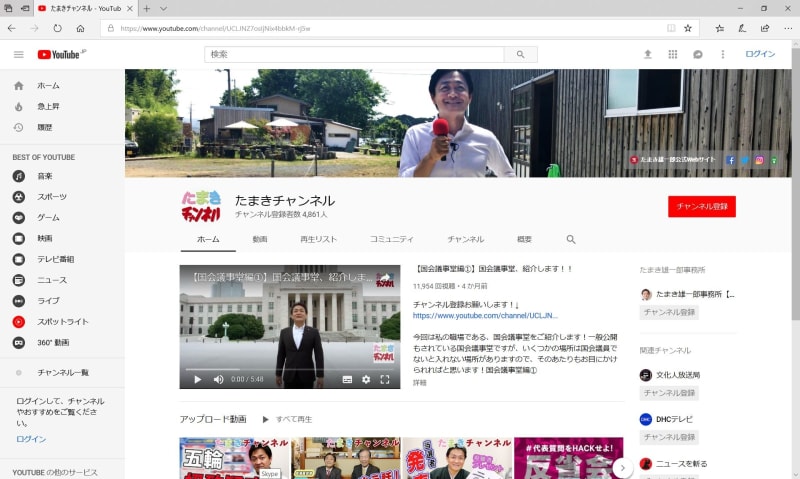Select the チャンネル channel tab
This screenshot has height=479, width=800.
point(465,239)
